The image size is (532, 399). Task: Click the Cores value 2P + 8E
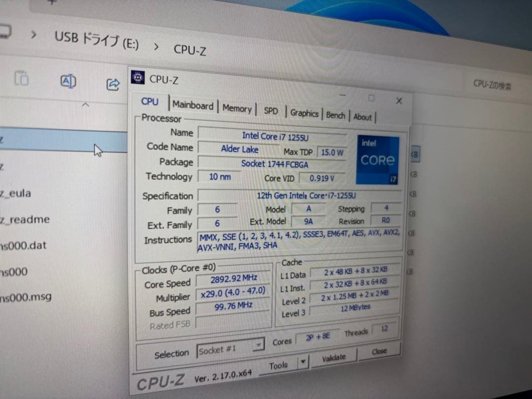317,337
